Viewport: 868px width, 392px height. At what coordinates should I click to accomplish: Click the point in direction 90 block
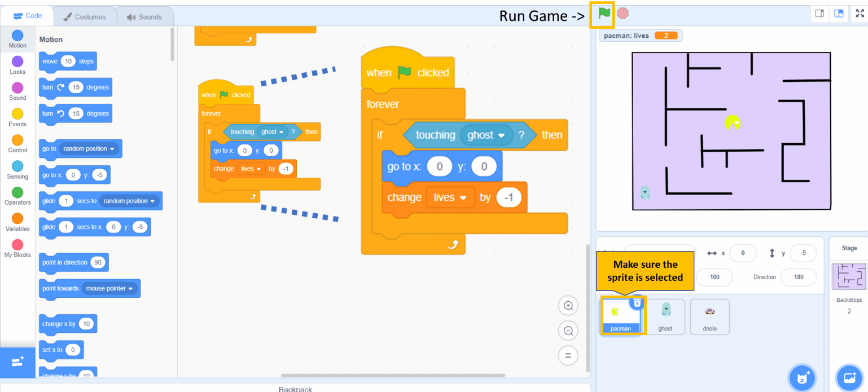[x=73, y=262]
